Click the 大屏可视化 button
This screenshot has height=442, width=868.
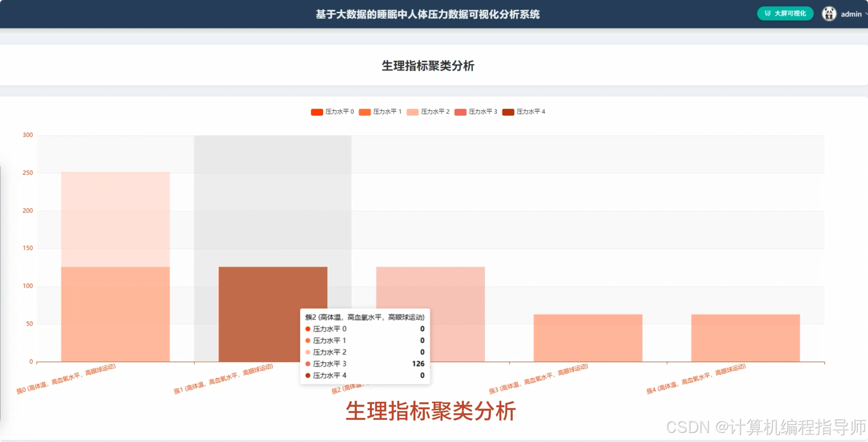click(785, 14)
